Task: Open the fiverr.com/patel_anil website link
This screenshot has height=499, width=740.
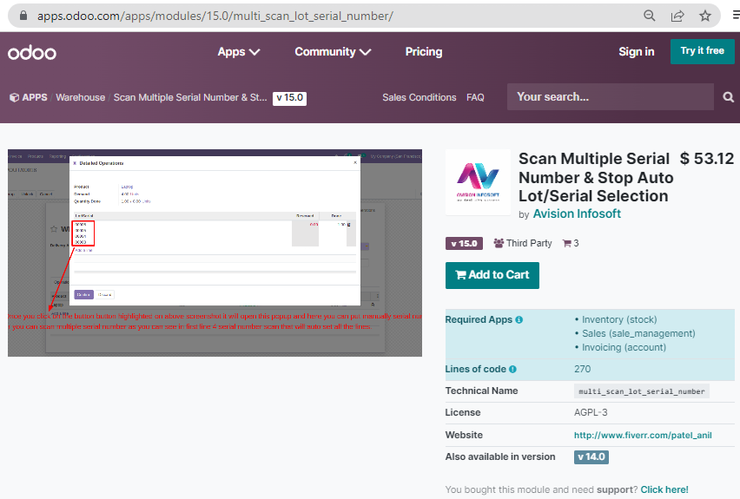Action: [643, 435]
